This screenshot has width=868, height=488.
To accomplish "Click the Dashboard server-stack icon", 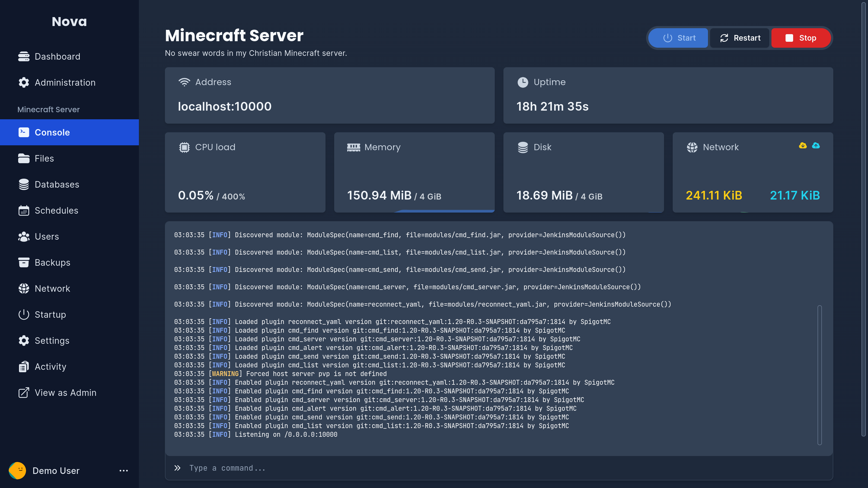I will tap(24, 57).
